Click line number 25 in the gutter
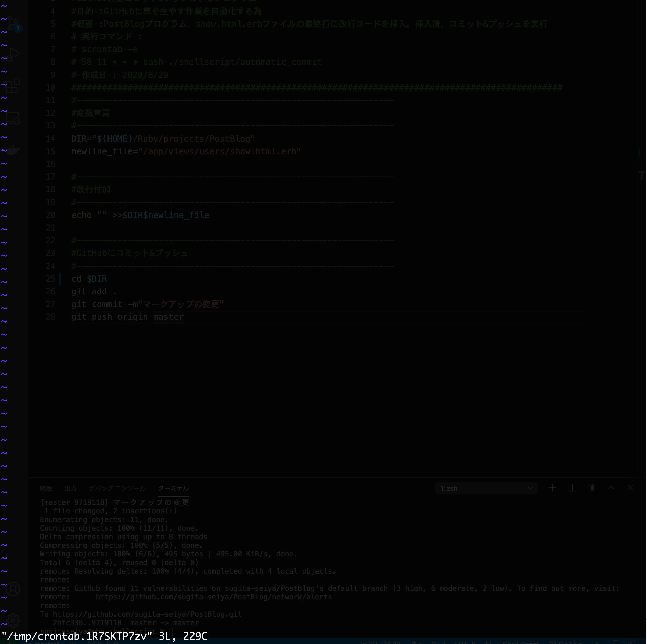The width and height of the screenshot is (647, 644). [50, 279]
